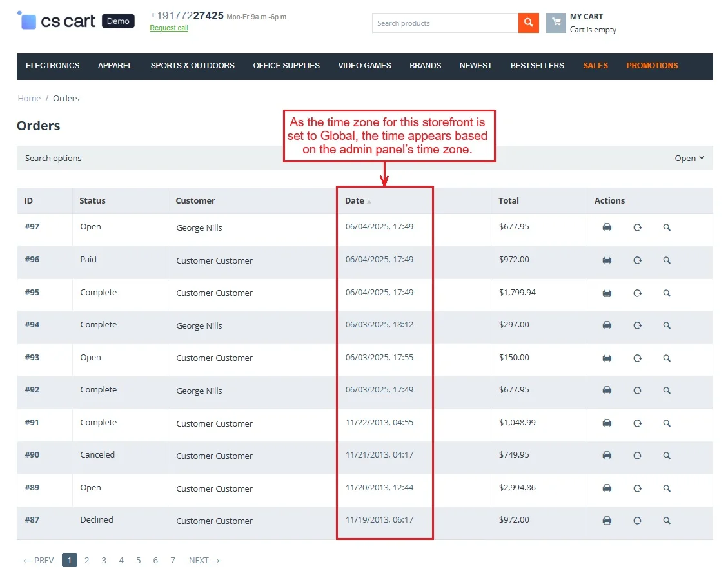The image size is (728, 580).
Task: Click into the Search products field
Action: (x=444, y=23)
